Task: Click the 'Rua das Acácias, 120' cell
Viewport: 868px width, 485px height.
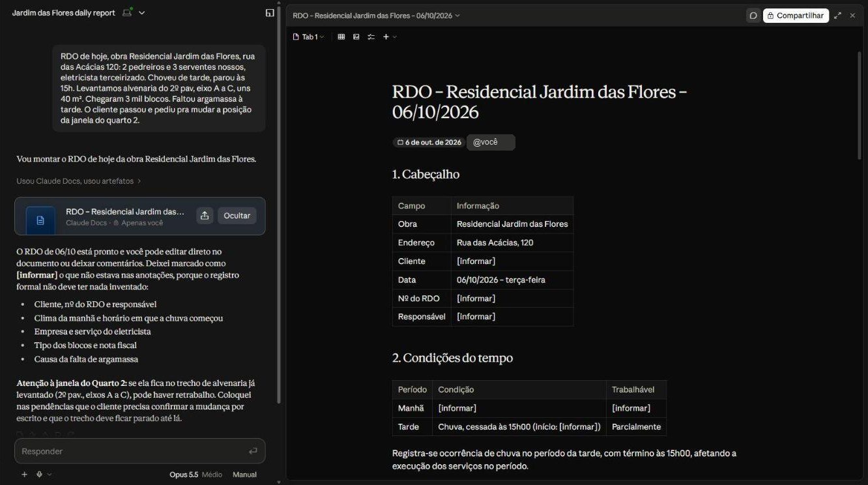Action: 512,242
